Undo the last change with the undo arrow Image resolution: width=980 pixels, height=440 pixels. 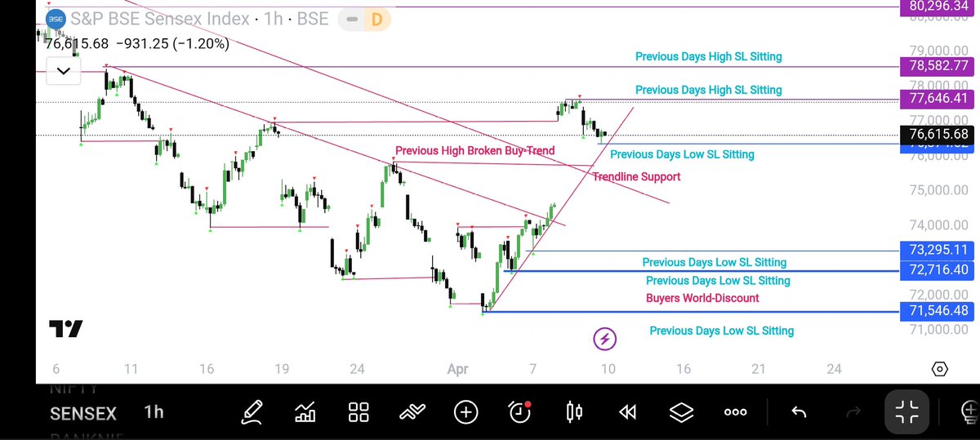click(x=800, y=412)
